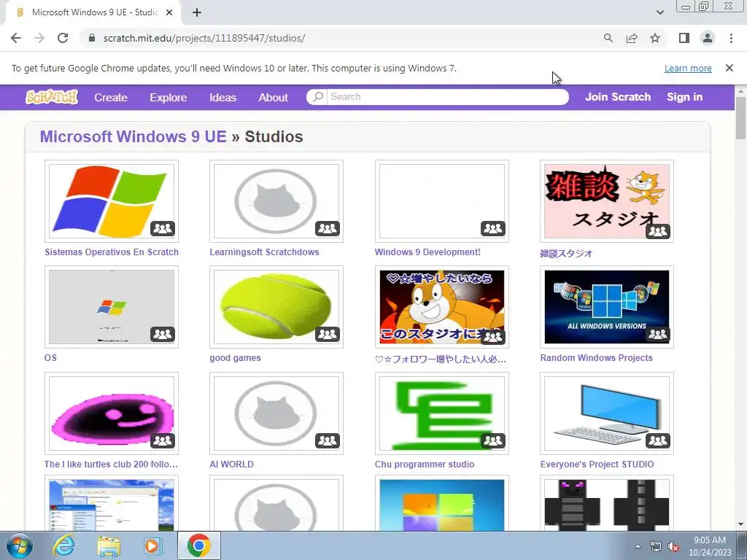
Task: Reload the page with refresh icon
Action: (63, 38)
